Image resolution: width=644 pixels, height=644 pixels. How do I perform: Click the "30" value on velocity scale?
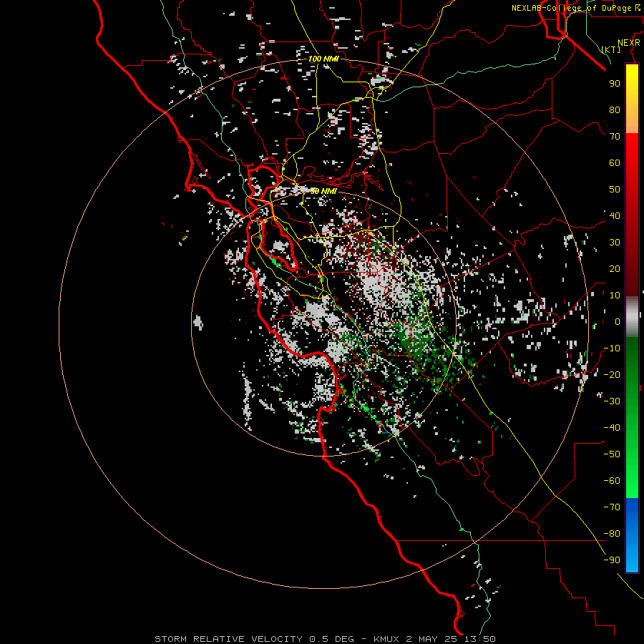(615, 243)
